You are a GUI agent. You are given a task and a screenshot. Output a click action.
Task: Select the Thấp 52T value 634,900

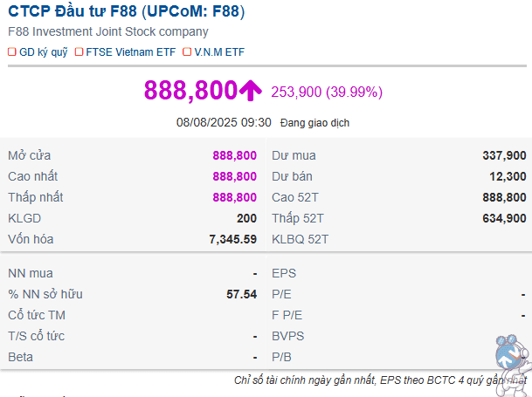(504, 218)
